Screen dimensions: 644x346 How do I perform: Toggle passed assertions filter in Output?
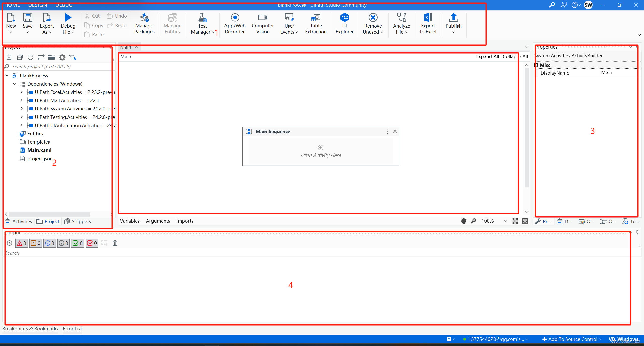pyautogui.click(x=78, y=243)
